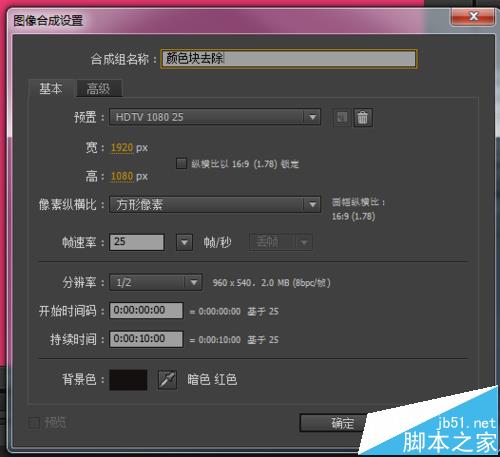Click the 暗色 红色 color name text
The image size is (500, 457).
pyautogui.click(x=212, y=380)
